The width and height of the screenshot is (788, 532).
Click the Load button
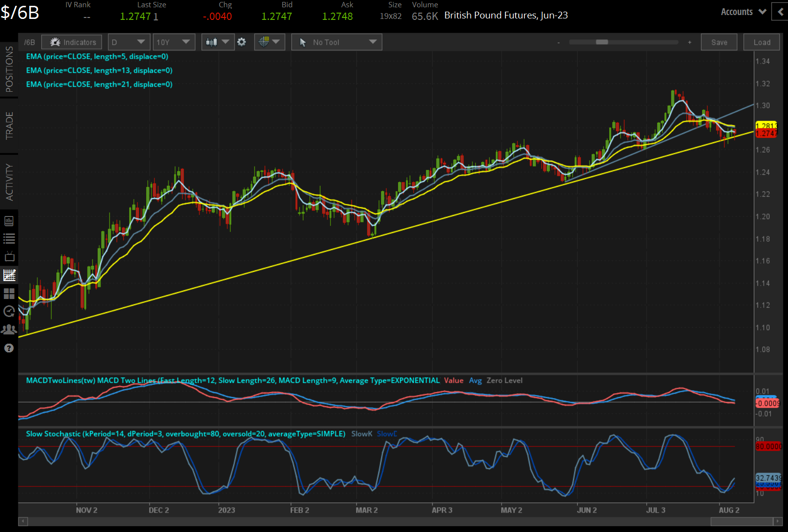(x=761, y=42)
